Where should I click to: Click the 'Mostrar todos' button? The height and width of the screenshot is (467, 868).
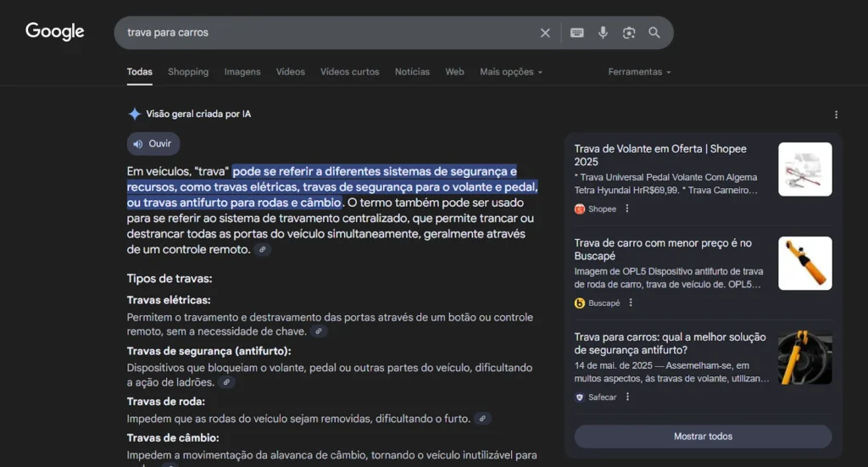coord(703,436)
